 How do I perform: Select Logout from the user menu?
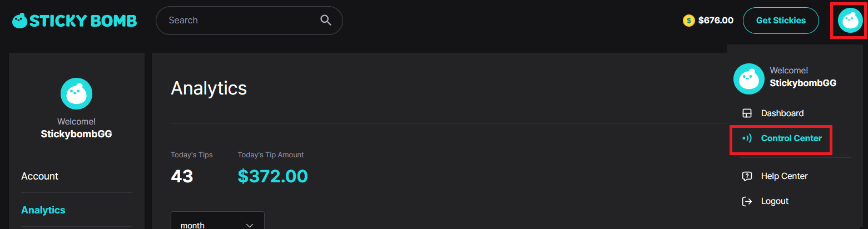click(775, 201)
